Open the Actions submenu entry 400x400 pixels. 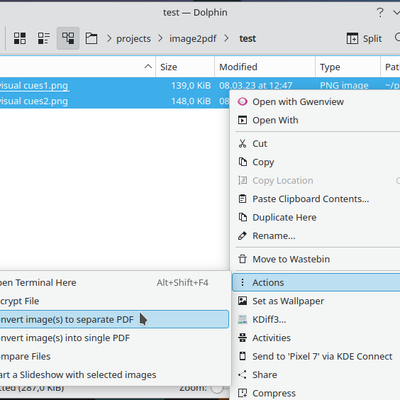[316, 282]
